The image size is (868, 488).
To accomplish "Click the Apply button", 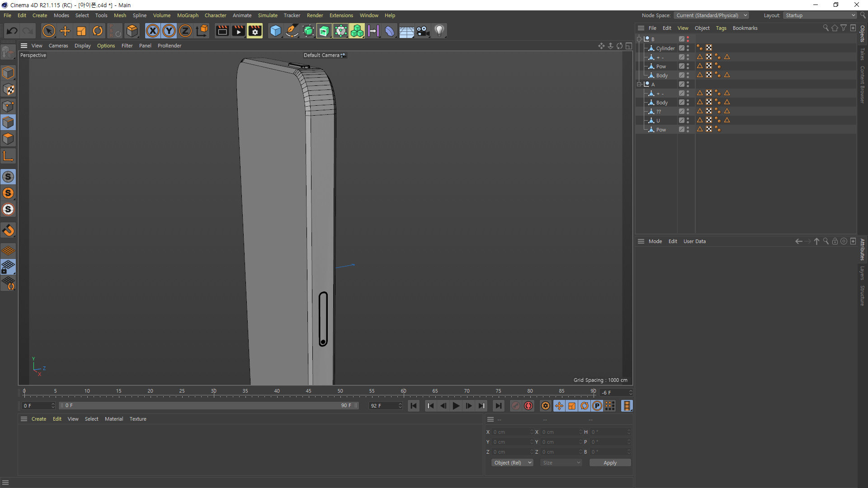I will [x=610, y=463].
